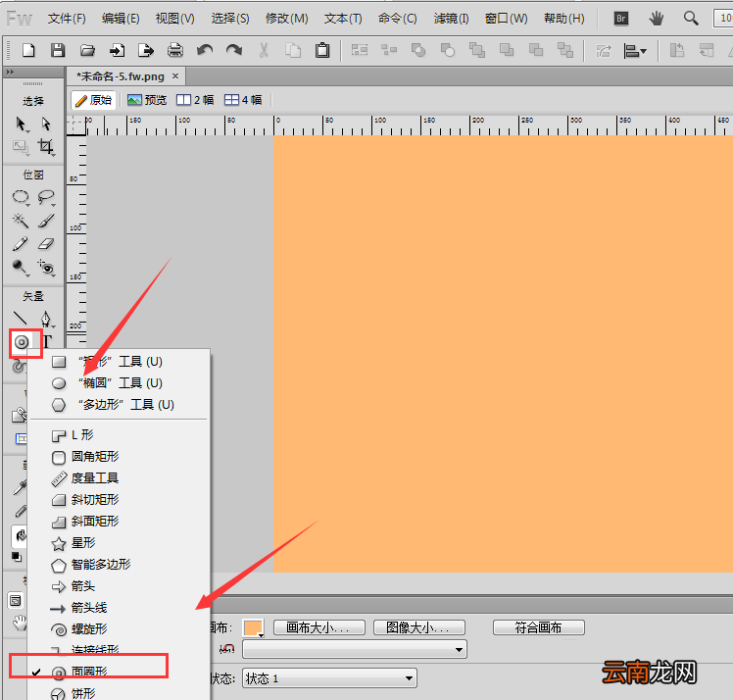Select the Eraser tool
Screen dimensions: 733x700
coord(46,243)
